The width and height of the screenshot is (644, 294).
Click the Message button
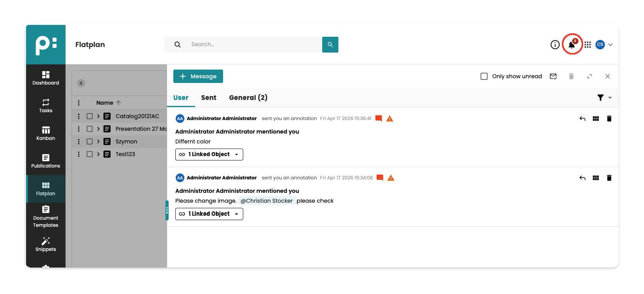click(x=198, y=76)
